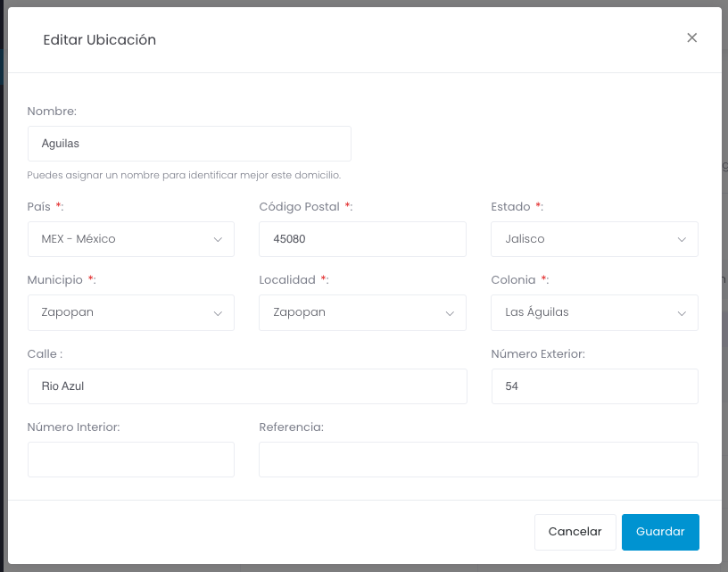728x572 pixels.
Task: Click the empty Número Interior field
Action: point(131,460)
